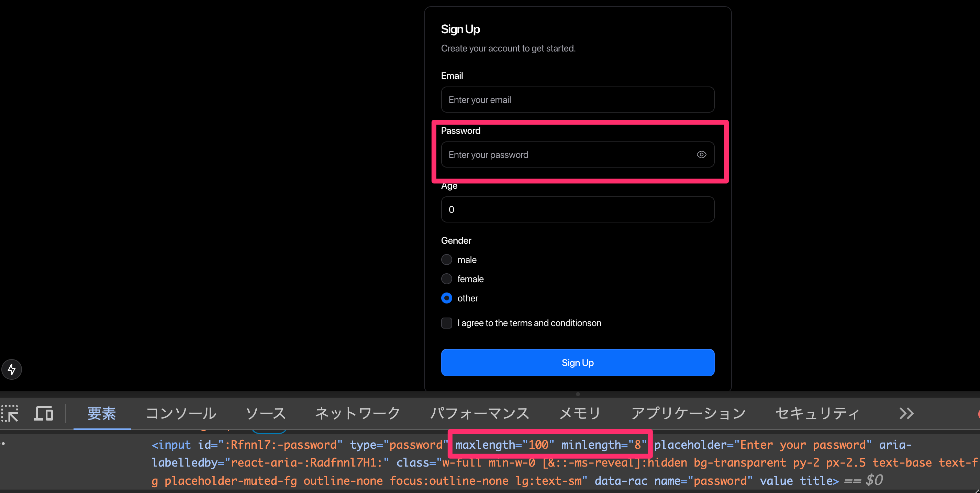Click the lightning bolt icon
980x493 pixels.
click(11, 369)
